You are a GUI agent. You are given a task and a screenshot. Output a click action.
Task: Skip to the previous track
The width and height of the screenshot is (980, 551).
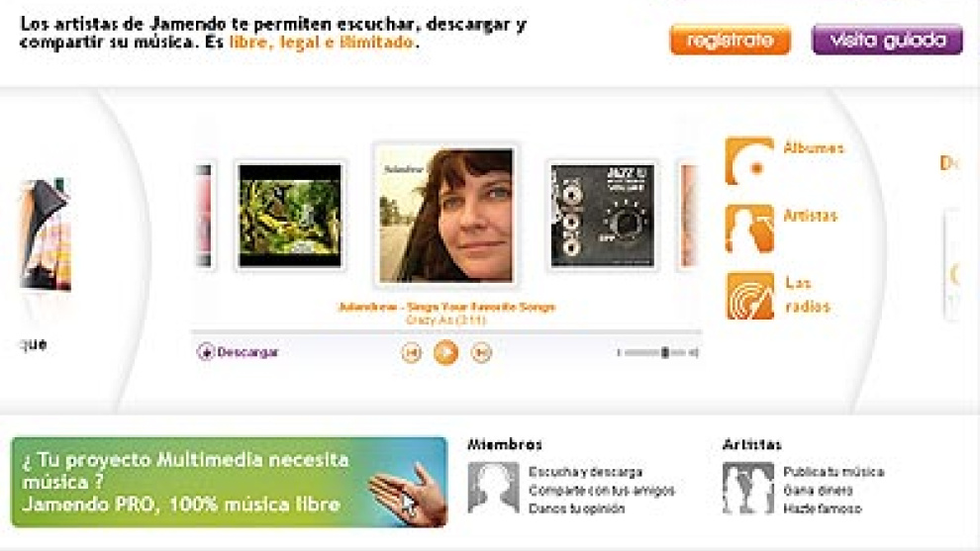tap(411, 352)
